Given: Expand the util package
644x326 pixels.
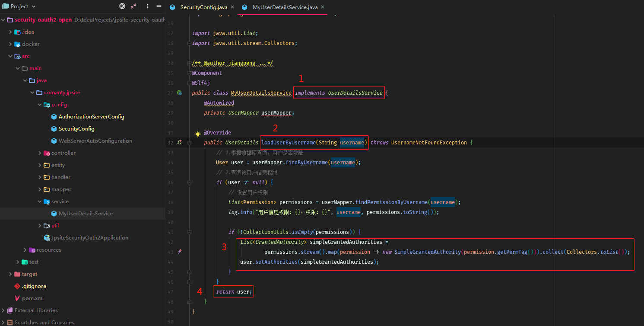Looking at the screenshot, I should click(40, 226).
